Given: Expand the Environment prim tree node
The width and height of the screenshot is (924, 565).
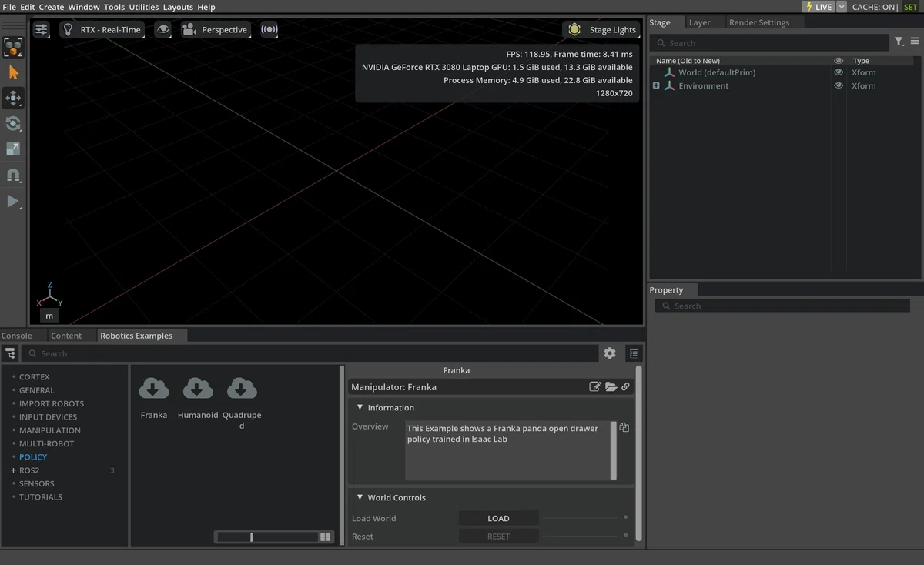Looking at the screenshot, I should 656,86.
